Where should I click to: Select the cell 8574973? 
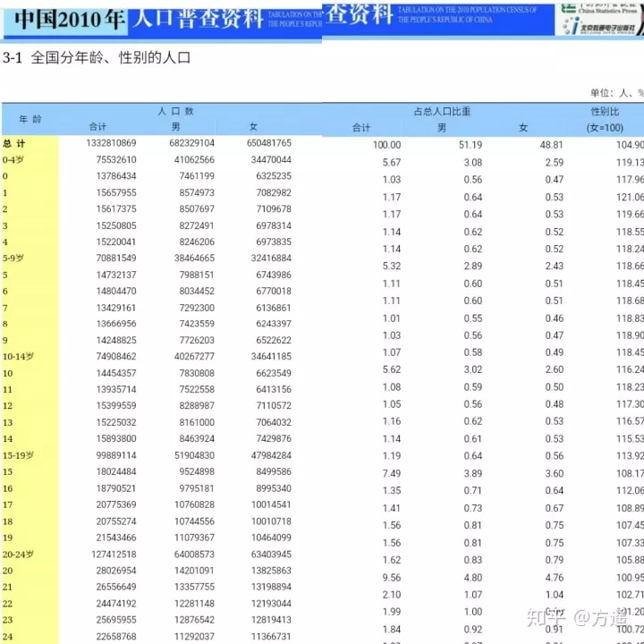pyautogui.click(x=197, y=192)
